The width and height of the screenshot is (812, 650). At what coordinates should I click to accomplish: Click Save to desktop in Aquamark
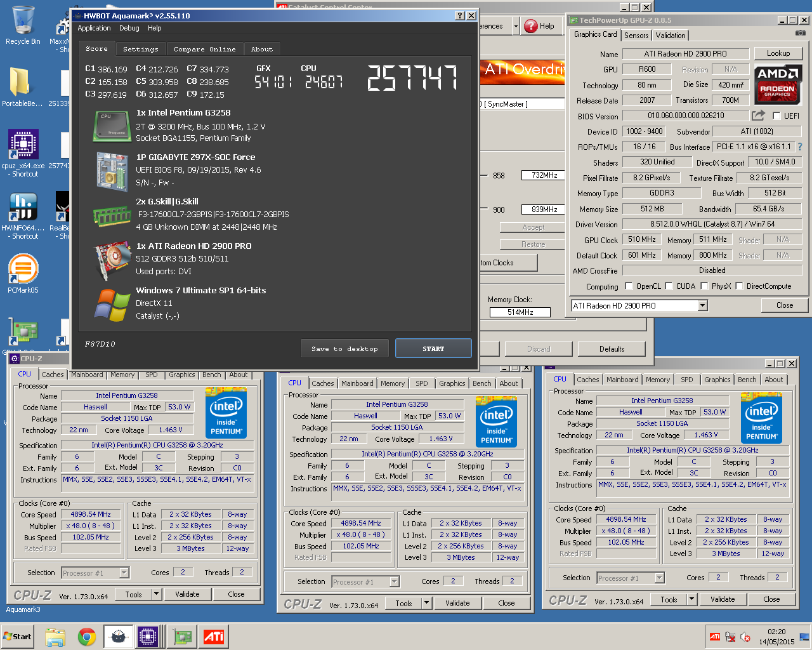pyautogui.click(x=344, y=348)
